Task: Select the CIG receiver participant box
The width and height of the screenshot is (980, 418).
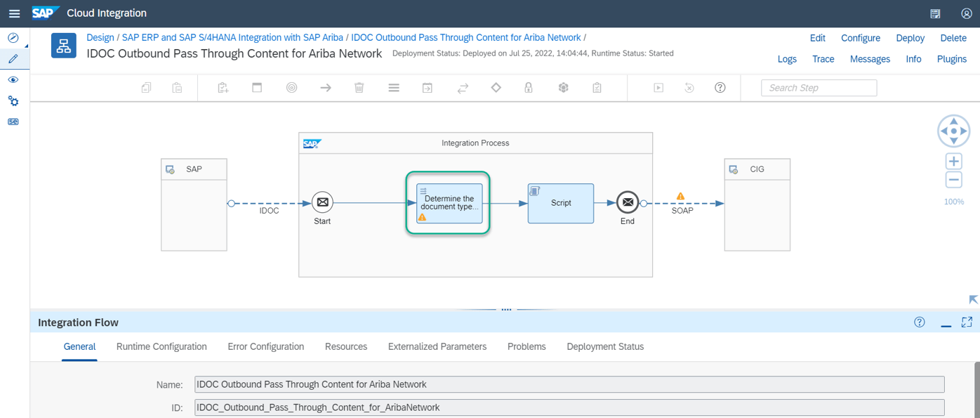Action: (757, 204)
